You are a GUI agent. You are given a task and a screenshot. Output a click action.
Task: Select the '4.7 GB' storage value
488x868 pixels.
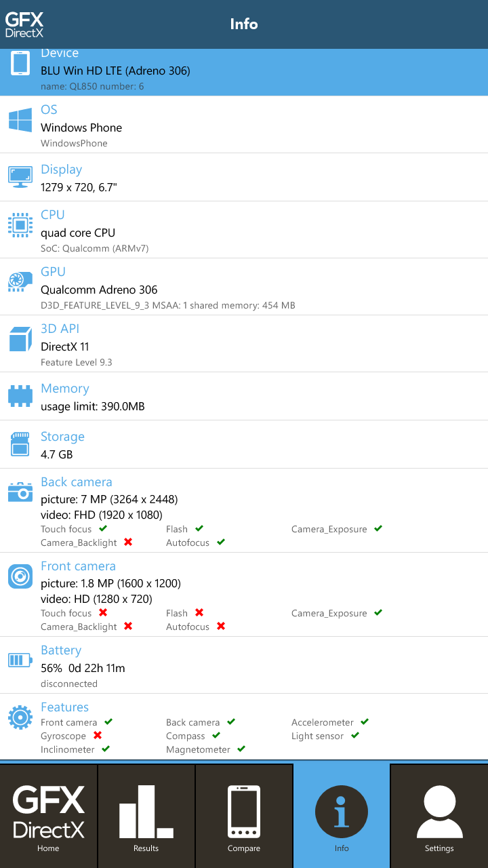(x=57, y=454)
